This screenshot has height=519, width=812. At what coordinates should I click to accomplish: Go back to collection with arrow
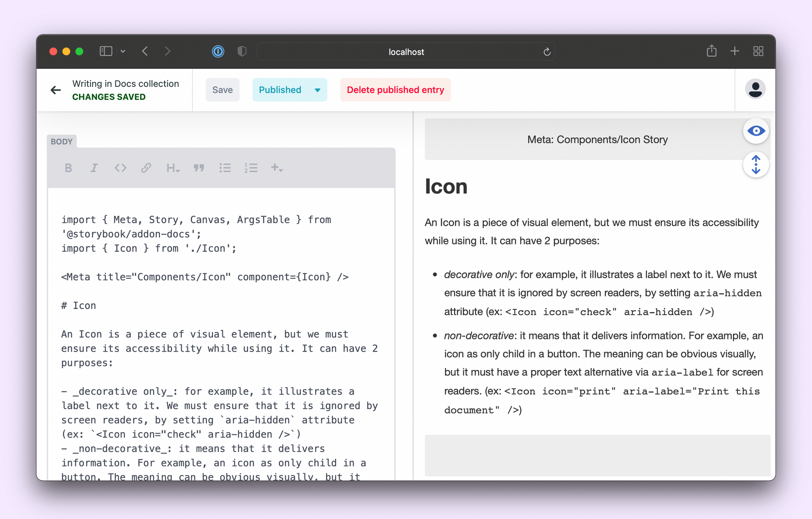point(56,90)
